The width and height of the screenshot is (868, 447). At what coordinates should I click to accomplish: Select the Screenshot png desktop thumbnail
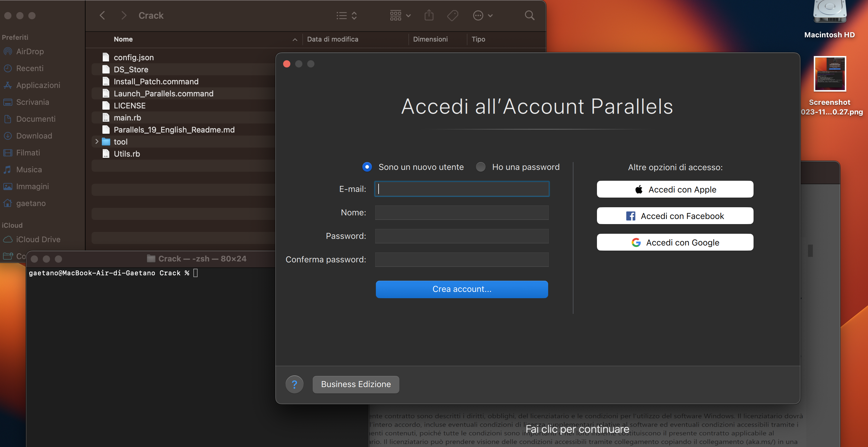pos(829,74)
